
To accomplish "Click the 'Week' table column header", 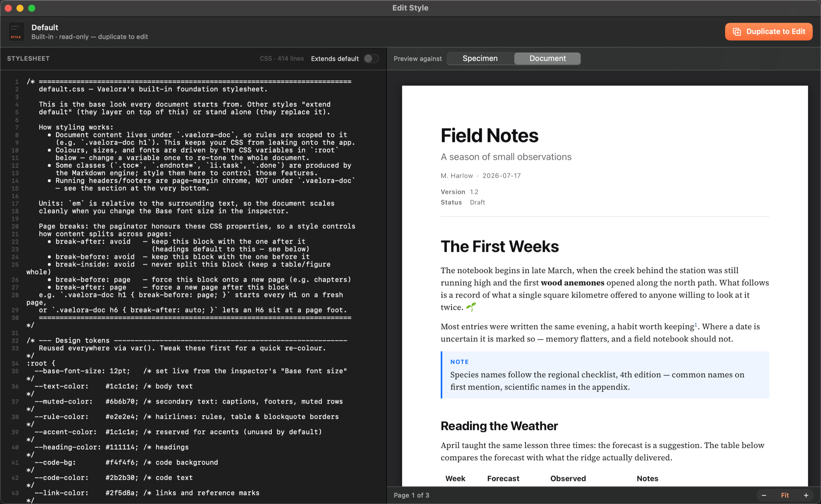I will [455, 479].
